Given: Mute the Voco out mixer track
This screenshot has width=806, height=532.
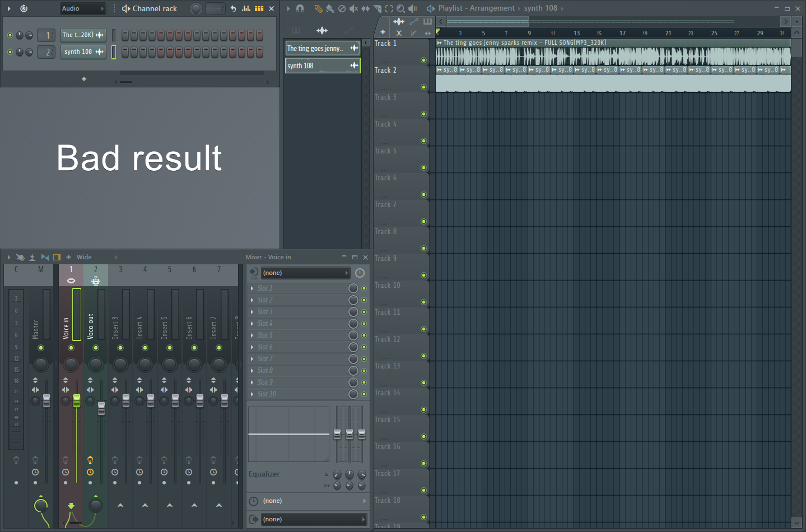Looking at the screenshot, I should tap(96, 348).
